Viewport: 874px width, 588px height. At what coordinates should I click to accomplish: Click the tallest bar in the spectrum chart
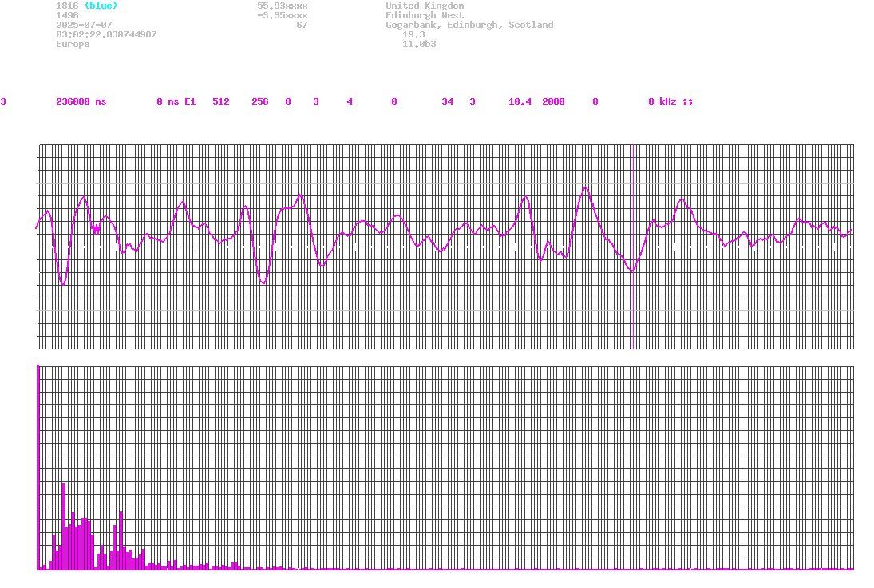pyautogui.click(x=64, y=527)
